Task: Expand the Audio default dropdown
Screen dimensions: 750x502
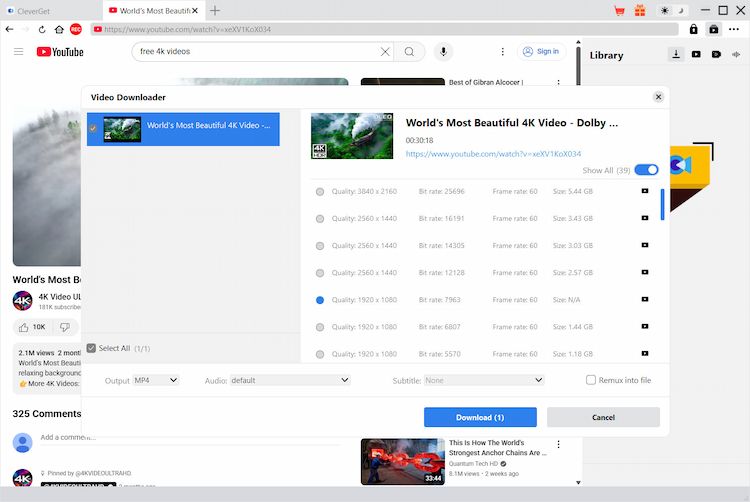Action: click(290, 380)
